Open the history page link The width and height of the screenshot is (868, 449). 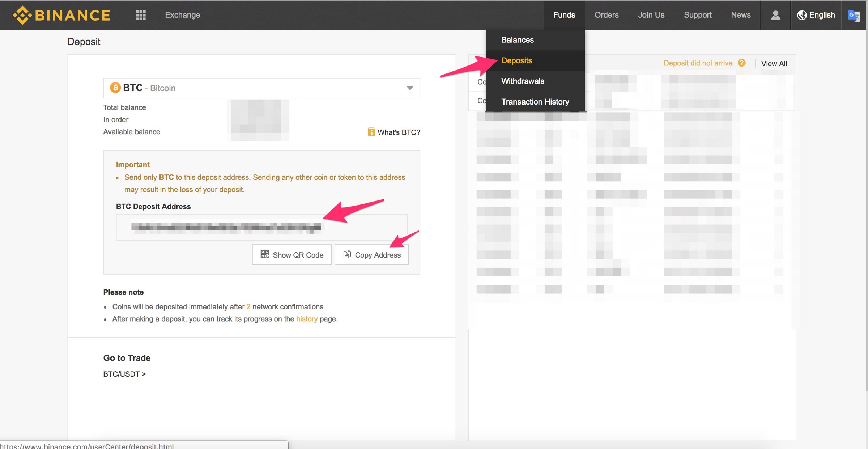coord(306,319)
